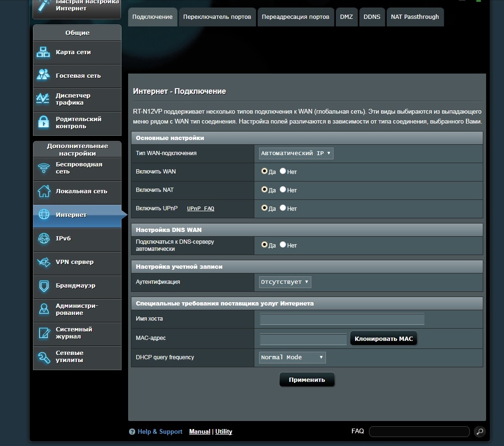
Task: Open Гостевая сеть menu item
Action: 77,76
